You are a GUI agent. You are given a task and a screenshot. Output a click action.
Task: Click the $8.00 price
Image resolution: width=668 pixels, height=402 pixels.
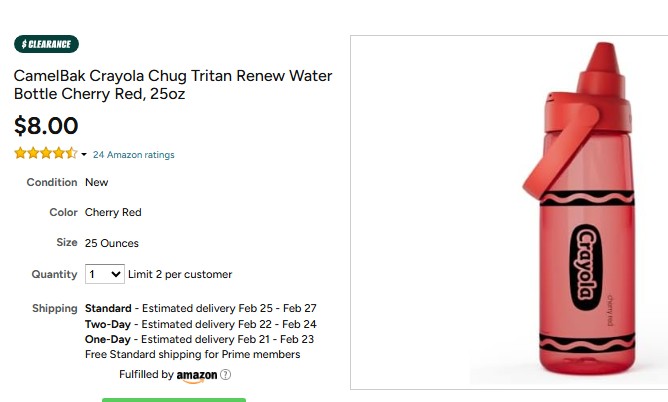point(46,126)
